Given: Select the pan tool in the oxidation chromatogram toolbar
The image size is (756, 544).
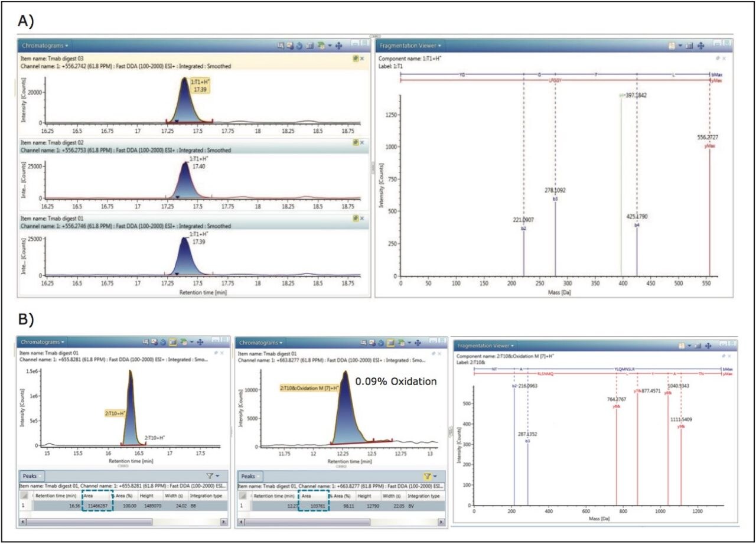Looking at the screenshot, I should 418,341.
